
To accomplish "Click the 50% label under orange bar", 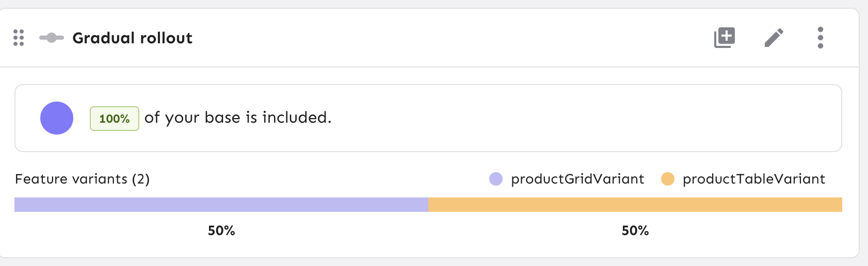I will pos(635,230).
